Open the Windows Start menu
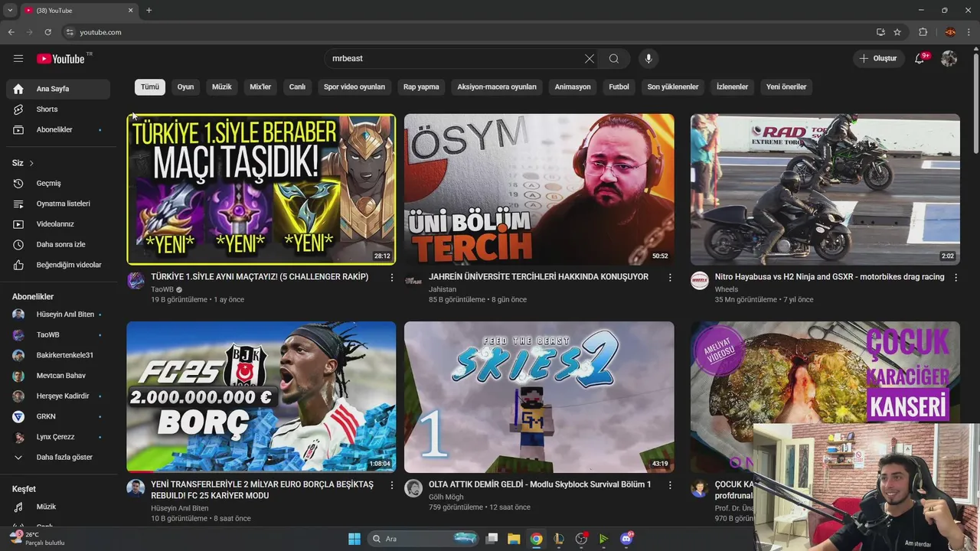Viewport: 980px width, 551px height. pos(354,539)
